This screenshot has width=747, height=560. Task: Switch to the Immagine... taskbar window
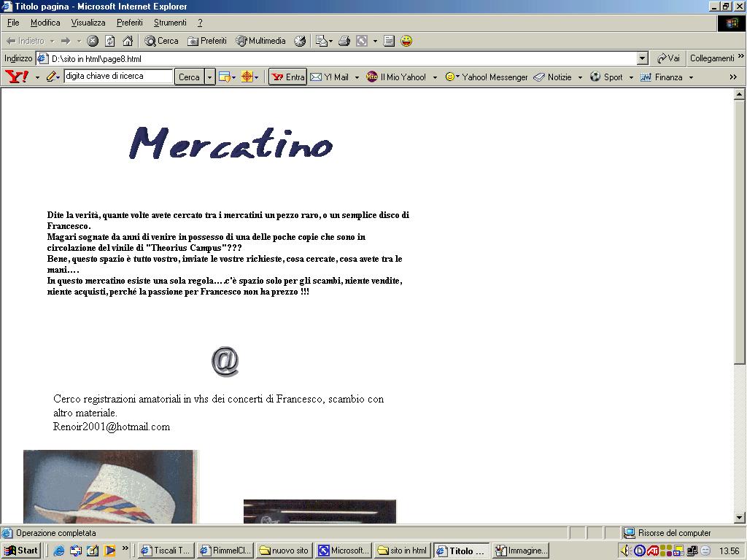521,551
